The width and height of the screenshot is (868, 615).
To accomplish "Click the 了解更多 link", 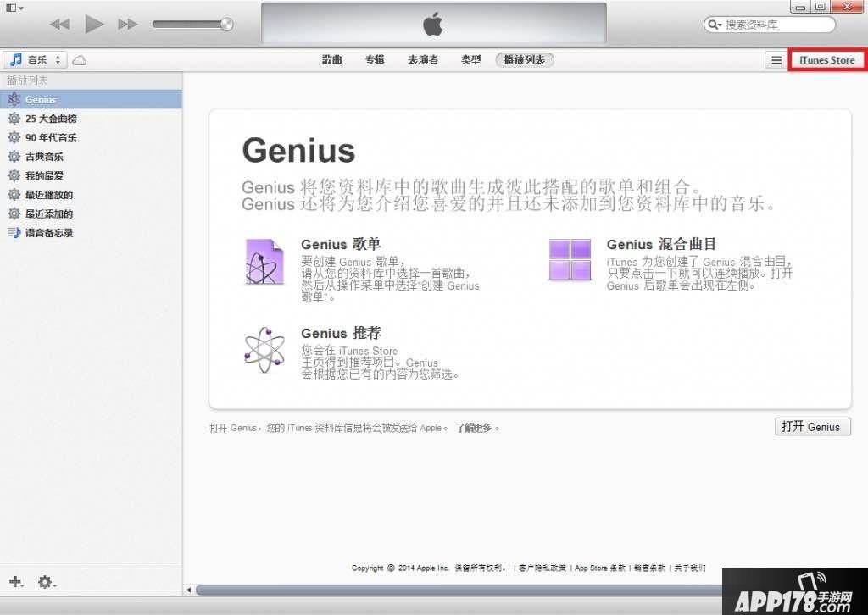I will [x=473, y=428].
